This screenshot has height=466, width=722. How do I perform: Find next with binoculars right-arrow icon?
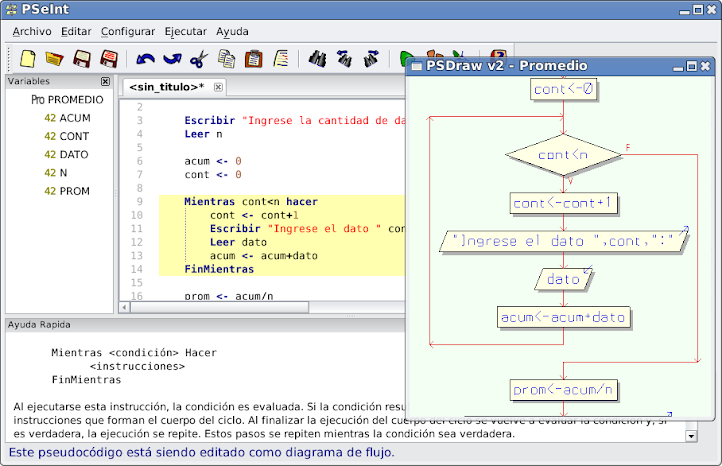(371, 58)
